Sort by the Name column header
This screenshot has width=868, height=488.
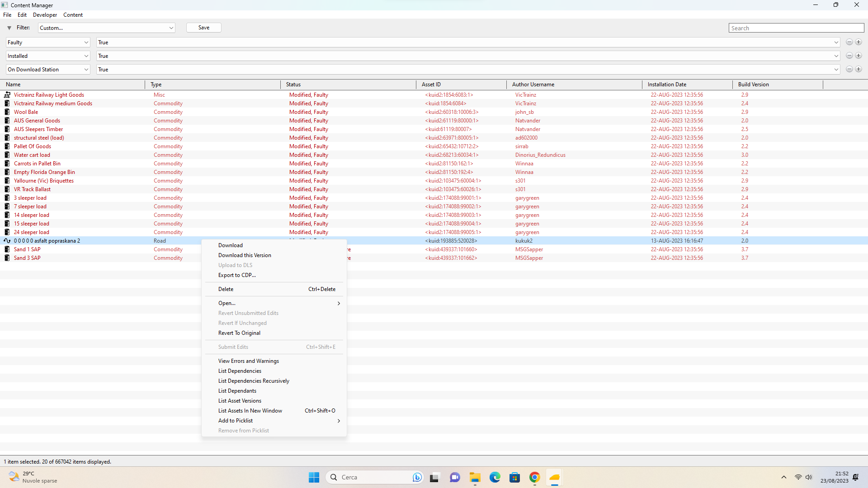[72, 84]
